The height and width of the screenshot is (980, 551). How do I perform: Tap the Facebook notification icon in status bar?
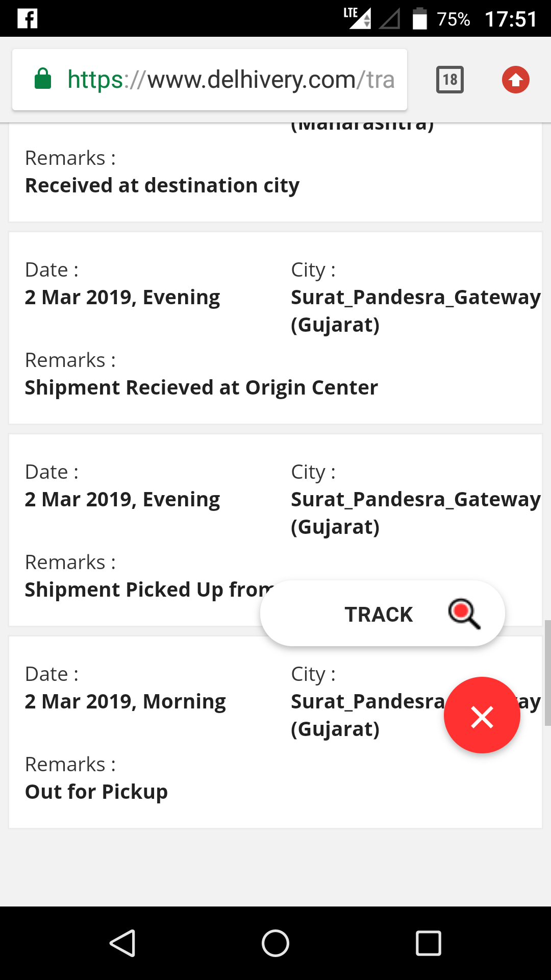[28, 19]
